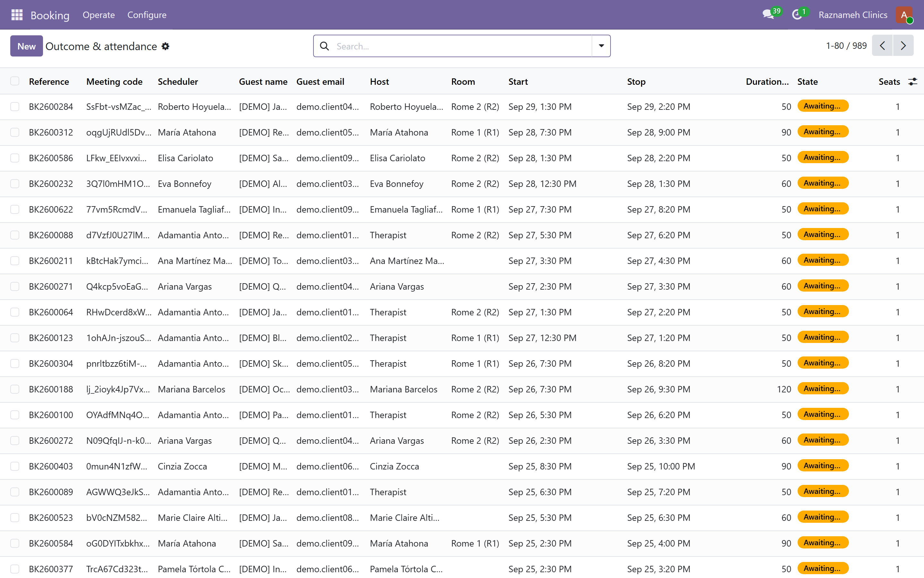Open the apps grid menu icon
Screen dimensions: 924x578
[x=17, y=15]
